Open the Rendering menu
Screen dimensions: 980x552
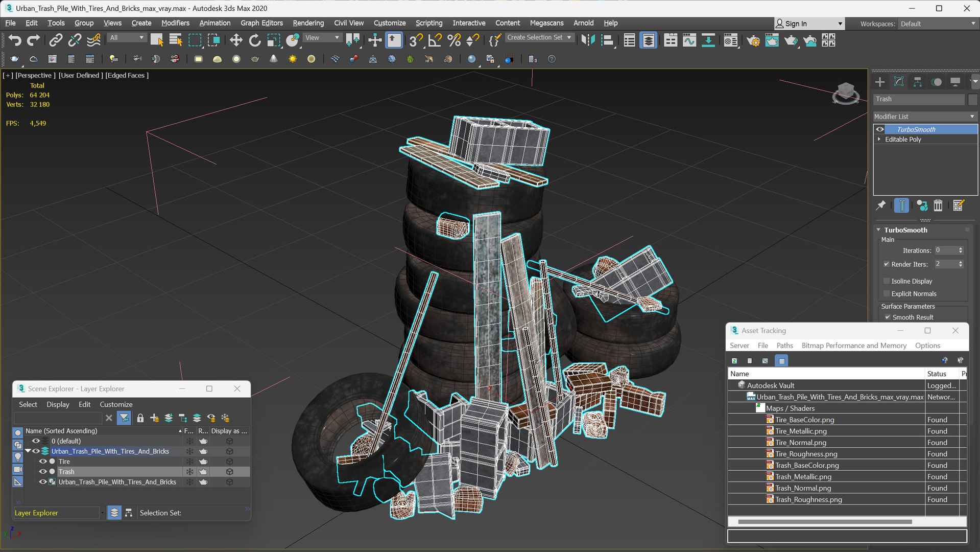[308, 23]
